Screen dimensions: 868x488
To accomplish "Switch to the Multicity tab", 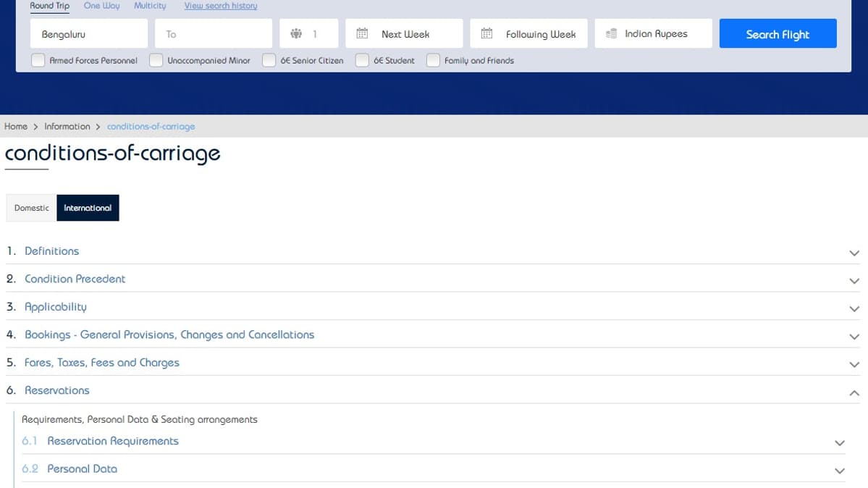I will pyautogui.click(x=150, y=6).
